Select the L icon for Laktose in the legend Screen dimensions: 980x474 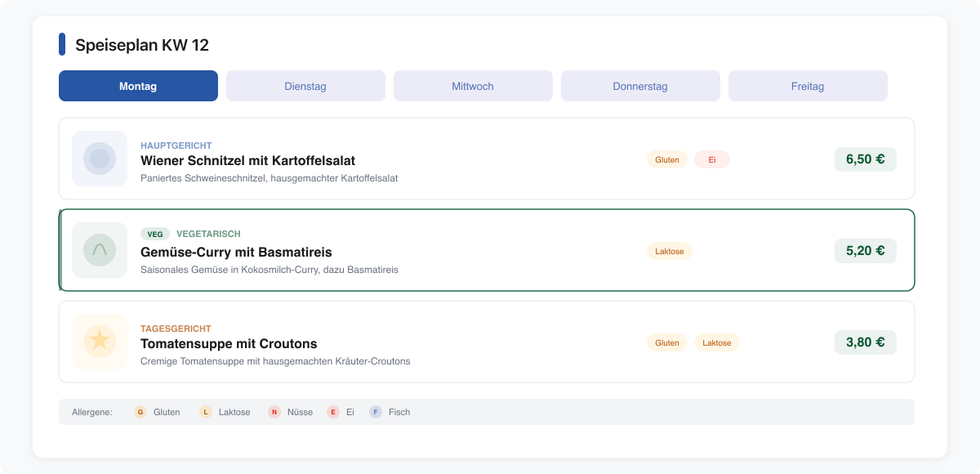[205, 412]
